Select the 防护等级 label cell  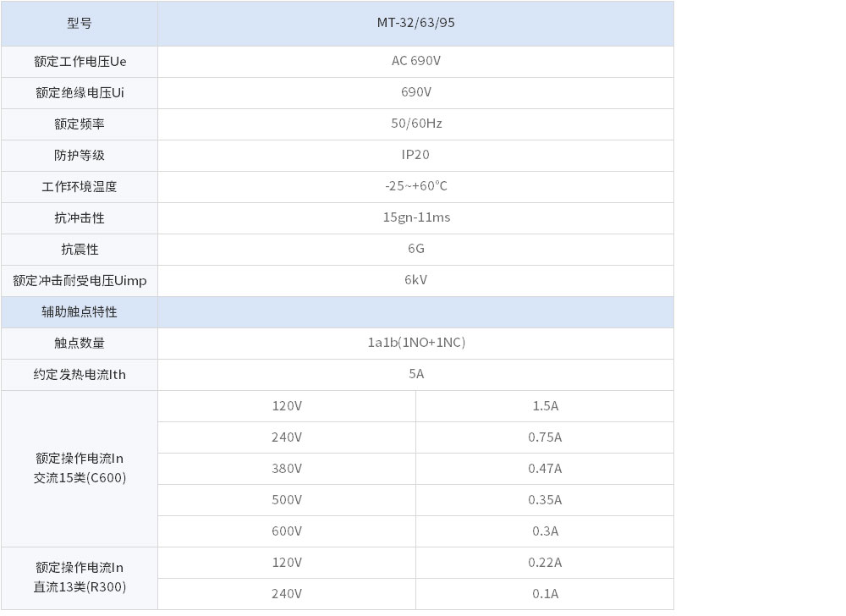[x=80, y=155]
